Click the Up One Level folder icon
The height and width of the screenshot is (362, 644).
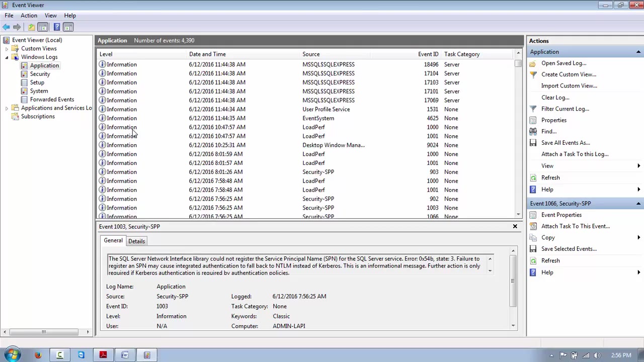tap(31, 27)
